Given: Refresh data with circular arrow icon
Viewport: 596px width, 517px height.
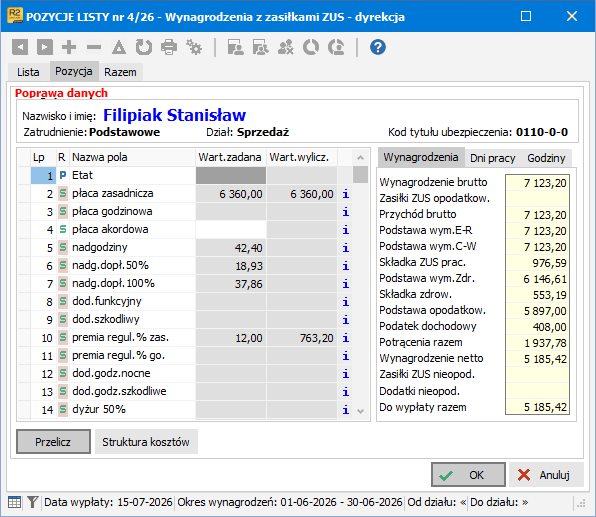Looking at the screenshot, I should click(x=144, y=48).
